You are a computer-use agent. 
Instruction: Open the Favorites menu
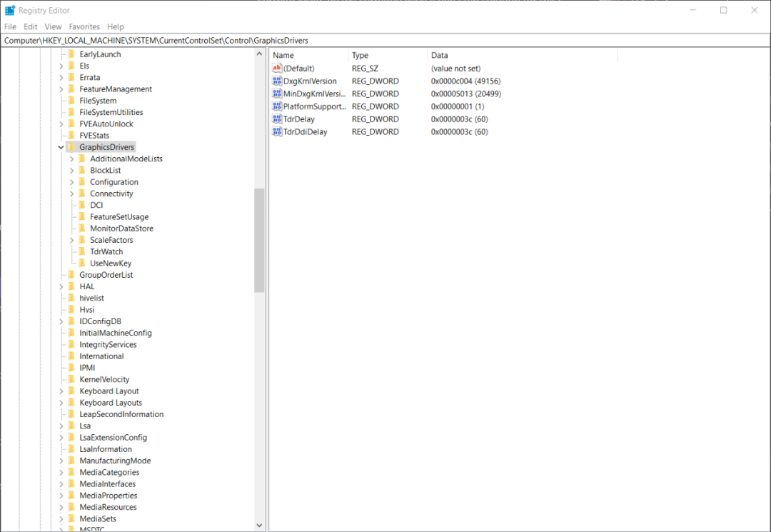pos(84,26)
